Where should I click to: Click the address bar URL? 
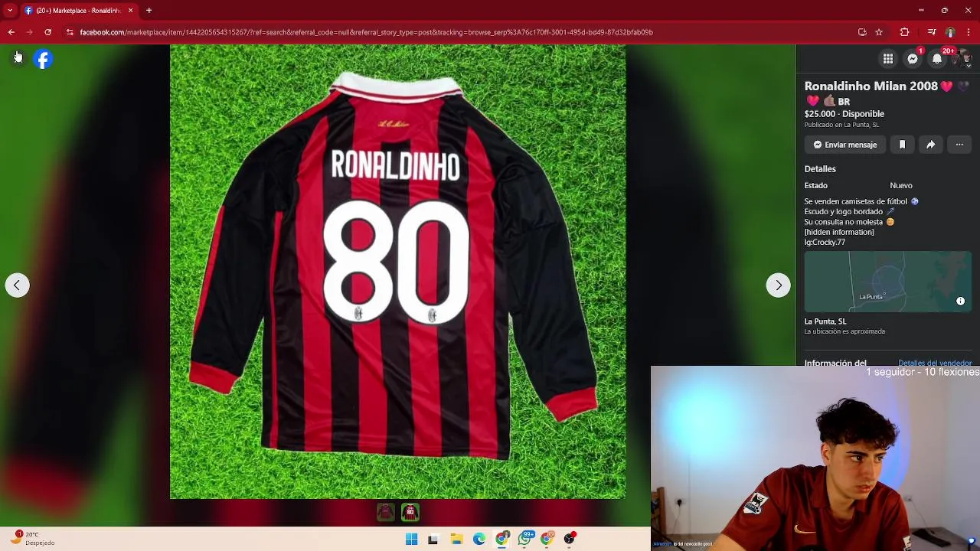point(366,32)
